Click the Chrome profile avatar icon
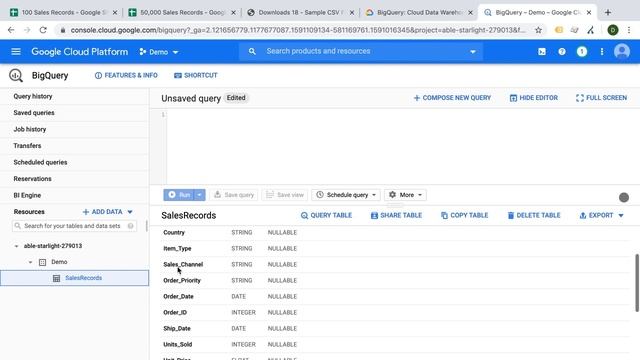The width and height of the screenshot is (640, 360). pyautogui.click(x=613, y=30)
